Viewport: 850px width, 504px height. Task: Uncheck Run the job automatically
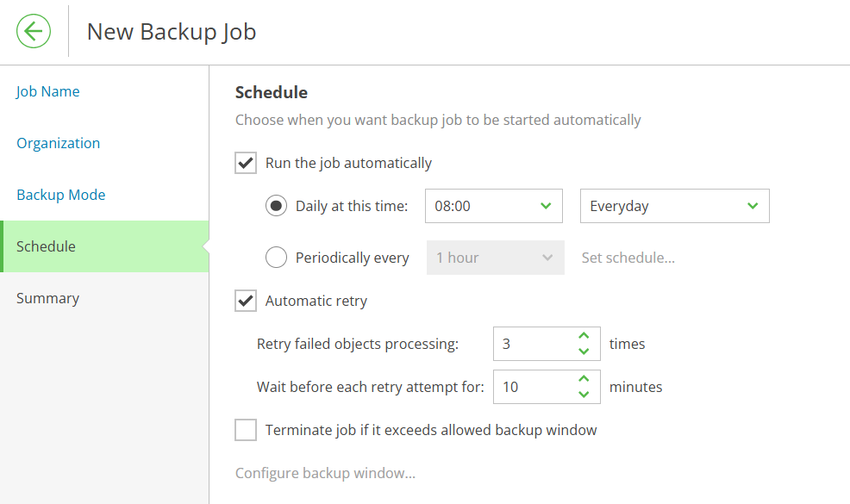246,163
